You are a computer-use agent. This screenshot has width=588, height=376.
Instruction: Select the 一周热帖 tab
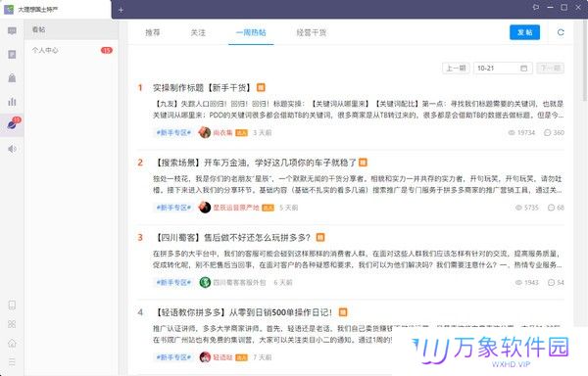coord(251,32)
